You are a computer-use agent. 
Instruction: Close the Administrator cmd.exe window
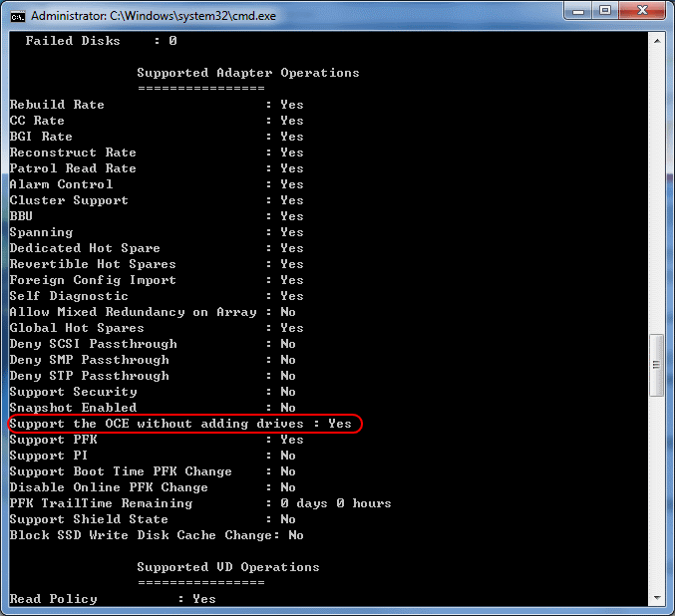click(642, 11)
